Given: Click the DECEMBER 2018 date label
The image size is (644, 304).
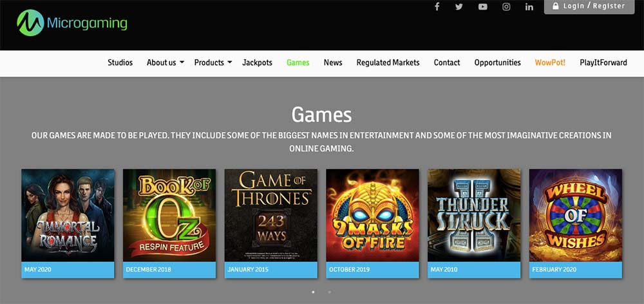Looking at the screenshot, I should (x=149, y=270).
